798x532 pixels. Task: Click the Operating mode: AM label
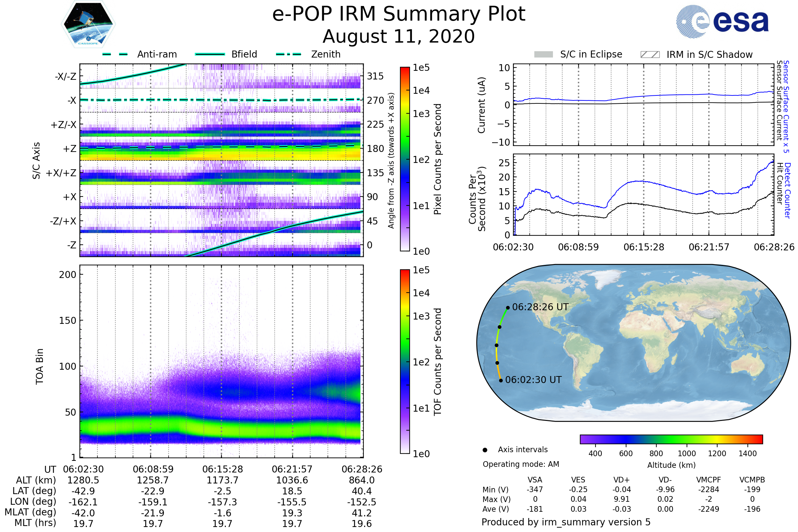click(x=521, y=464)
